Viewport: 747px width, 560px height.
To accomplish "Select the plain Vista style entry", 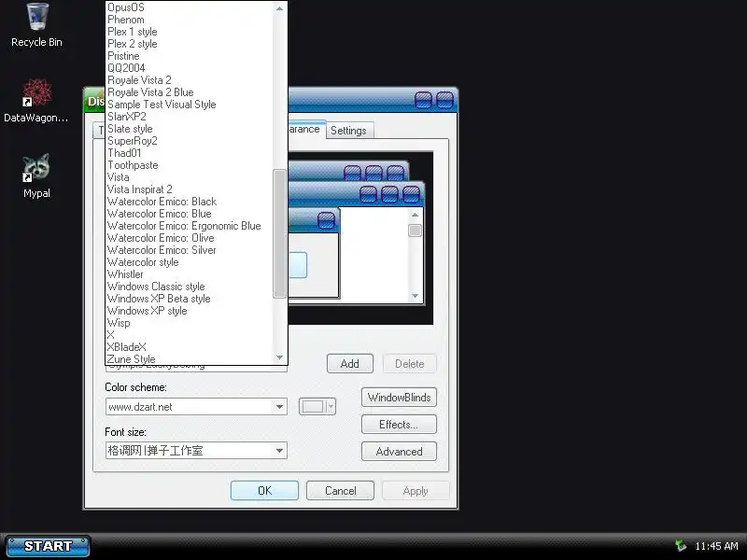I will pos(190,177).
